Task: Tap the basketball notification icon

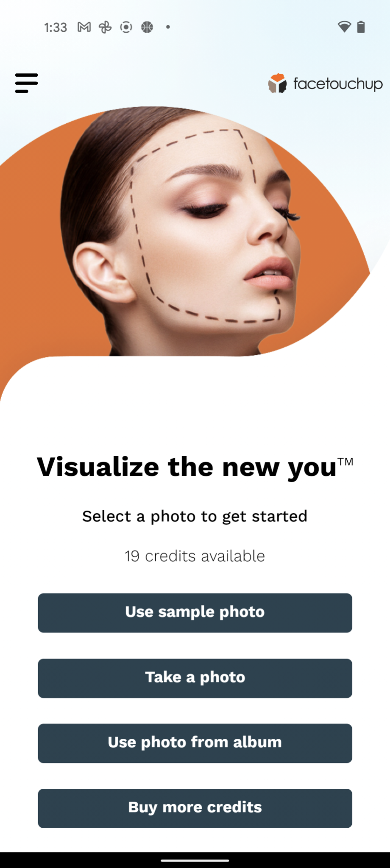Action: (147, 27)
